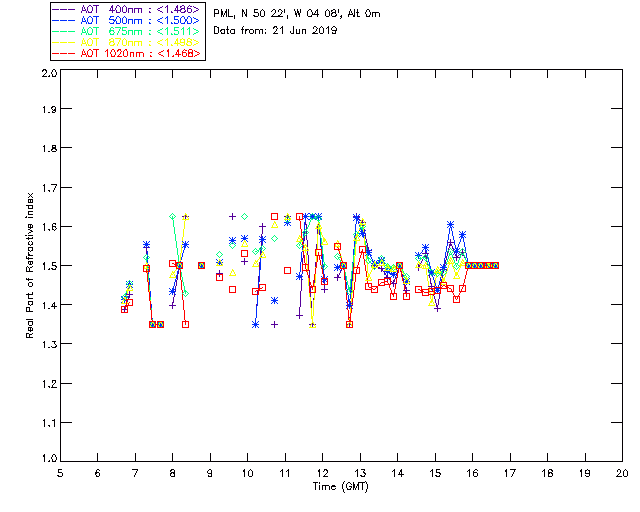Click the hour 17 x-axis tick label
Viewport: 640px width, 512px height.
click(x=510, y=473)
